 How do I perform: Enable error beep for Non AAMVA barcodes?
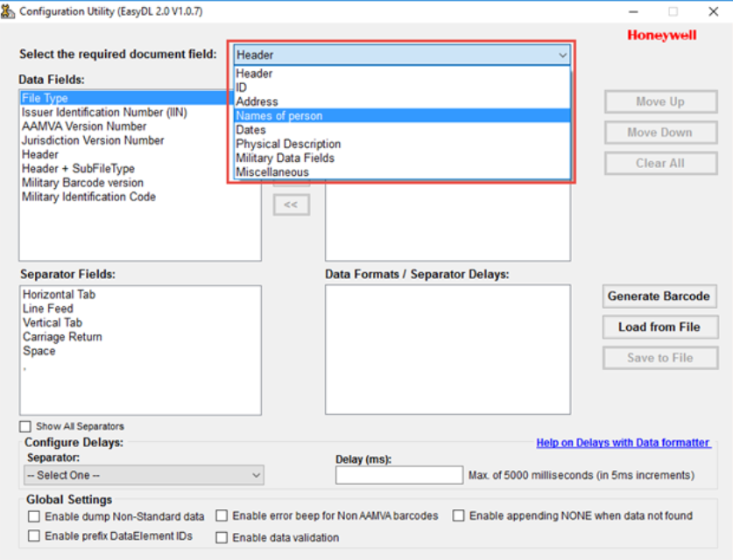pos(222,515)
